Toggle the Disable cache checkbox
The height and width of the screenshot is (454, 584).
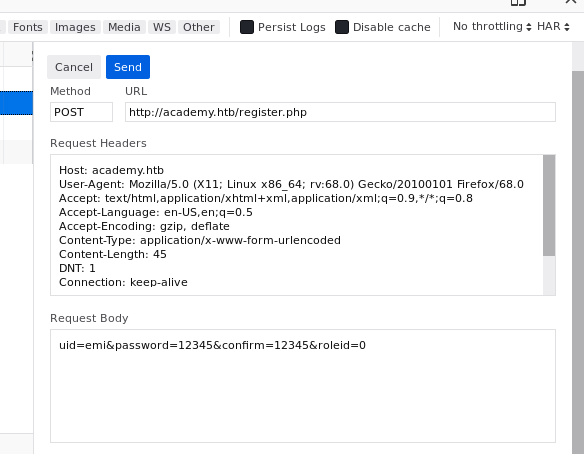(342, 27)
